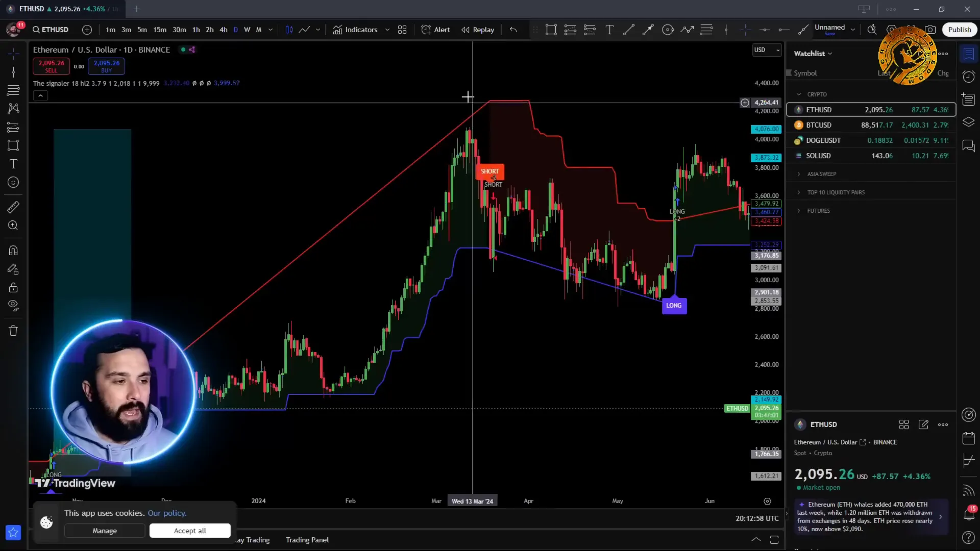This screenshot has width=980, height=551.
Task: Select the 1h timeframe
Action: point(196,30)
